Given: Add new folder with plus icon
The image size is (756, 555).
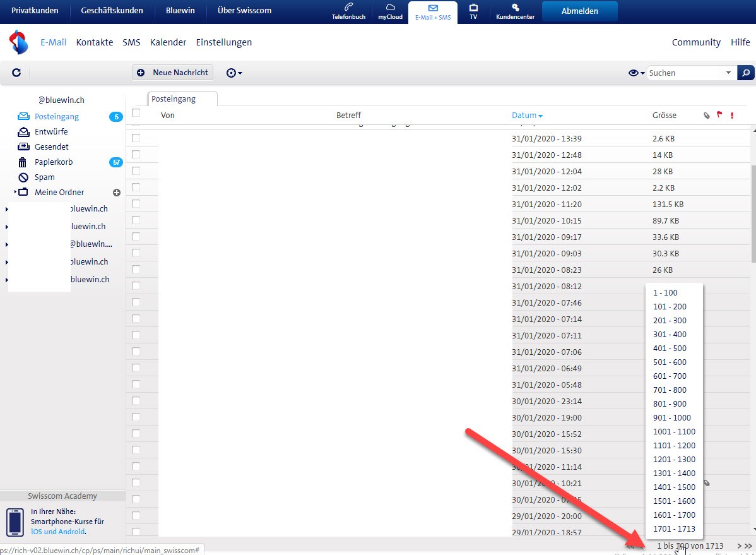Looking at the screenshot, I should tap(116, 193).
